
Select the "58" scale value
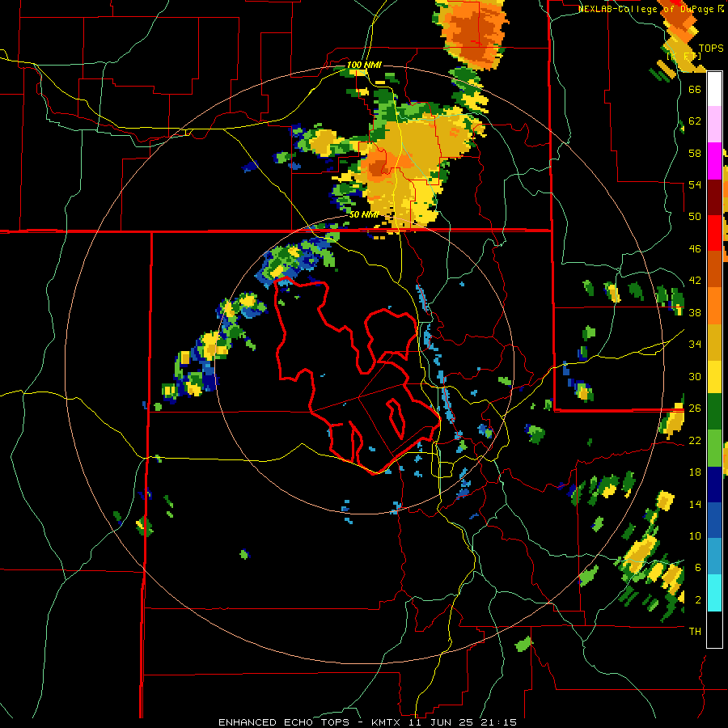(695, 153)
